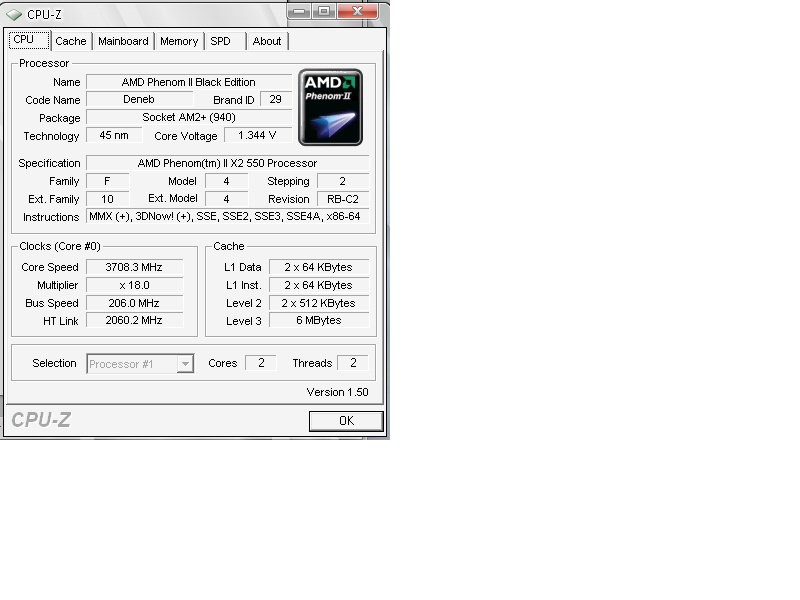
Task: Click the Ext. Model value 4
Action: pyautogui.click(x=226, y=199)
